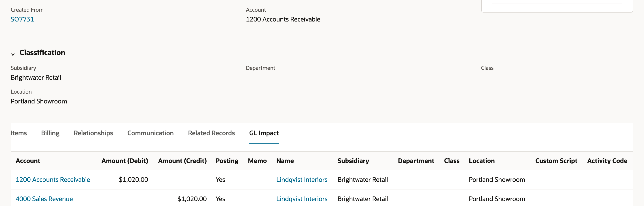Select the $1,020.00 credit amount cell
This screenshot has width=644, height=206.
192,199
